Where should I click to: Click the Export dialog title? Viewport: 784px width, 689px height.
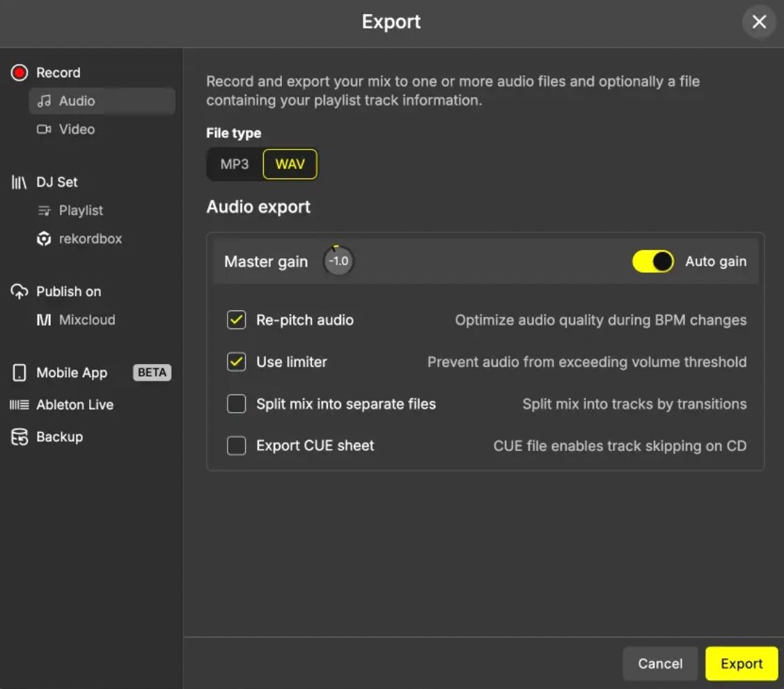pyautogui.click(x=391, y=22)
